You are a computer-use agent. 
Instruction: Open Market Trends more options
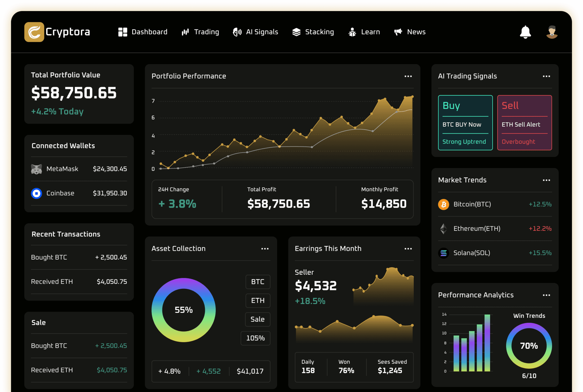click(546, 180)
